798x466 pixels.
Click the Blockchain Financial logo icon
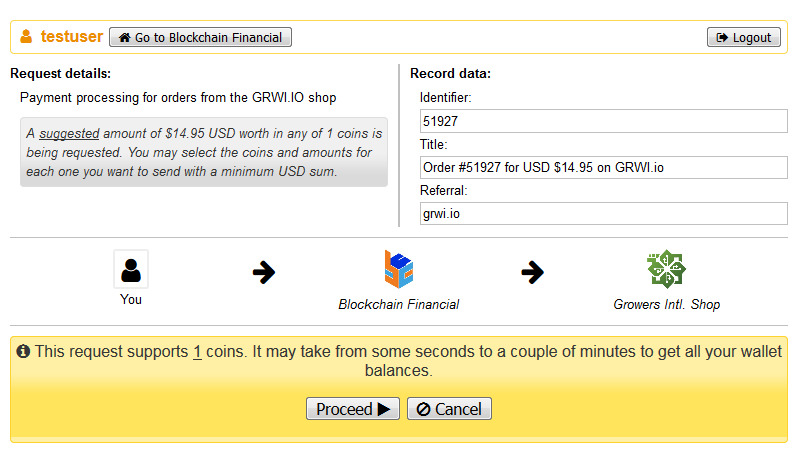[x=399, y=269]
